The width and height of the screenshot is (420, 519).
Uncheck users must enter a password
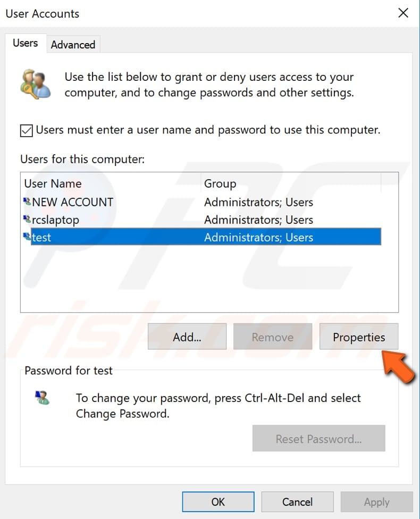pyautogui.click(x=26, y=130)
